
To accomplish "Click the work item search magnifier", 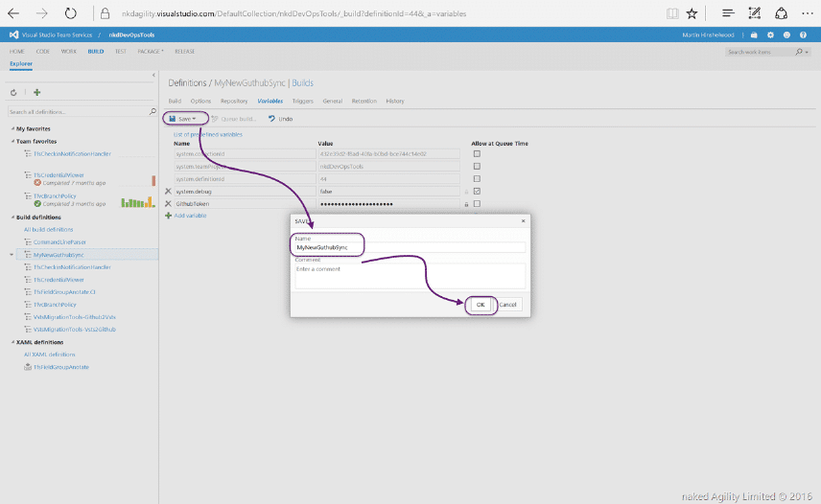I will click(799, 52).
